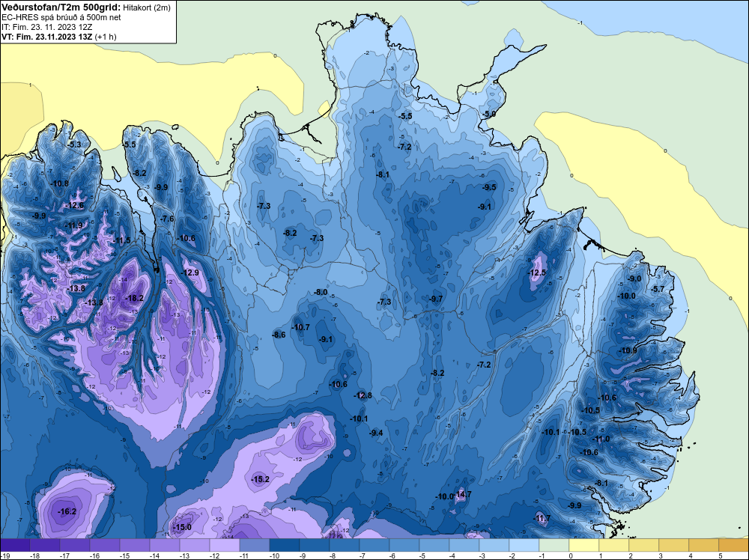Click the pale yellow legend swatch labeled 0
Image resolution: width=749 pixels, height=560 pixels.
(584, 545)
